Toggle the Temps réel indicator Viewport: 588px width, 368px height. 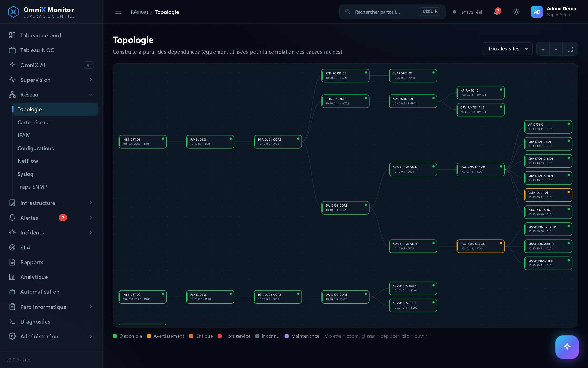click(467, 12)
